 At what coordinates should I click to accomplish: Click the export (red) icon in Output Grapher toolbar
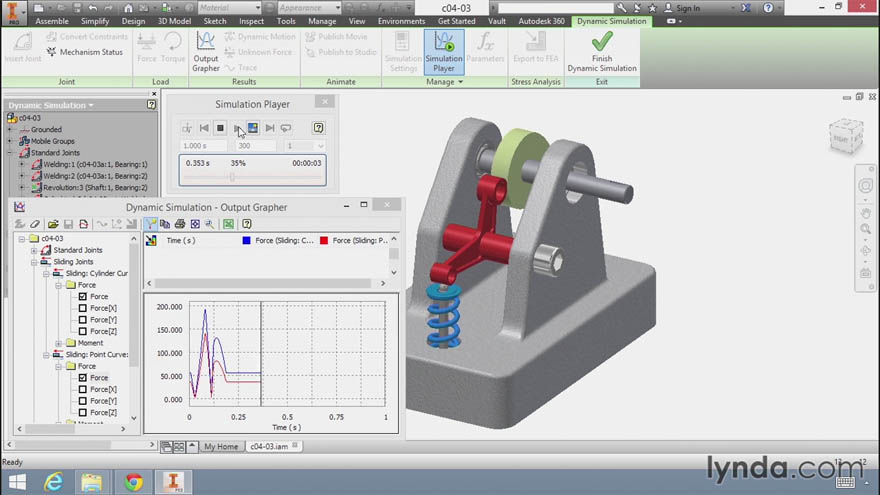[84, 224]
